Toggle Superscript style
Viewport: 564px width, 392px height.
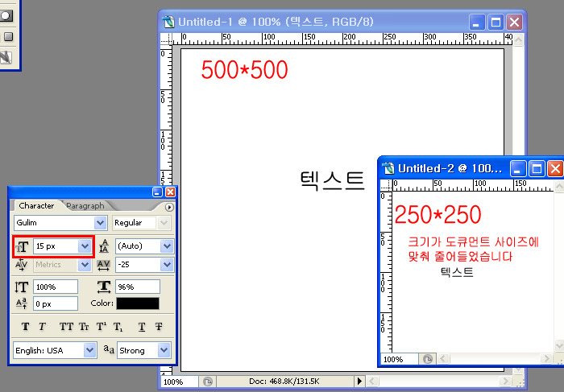coord(102,326)
